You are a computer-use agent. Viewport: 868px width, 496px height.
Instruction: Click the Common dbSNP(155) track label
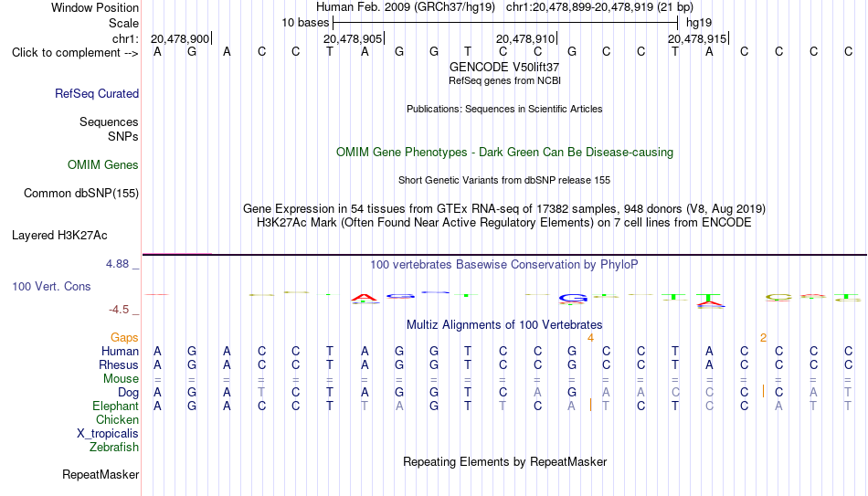[x=80, y=194]
